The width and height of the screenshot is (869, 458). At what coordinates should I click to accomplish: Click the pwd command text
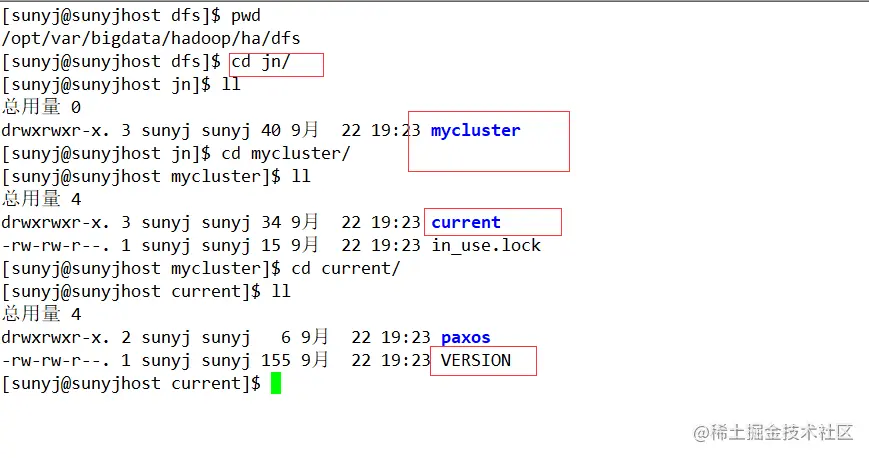(246, 16)
